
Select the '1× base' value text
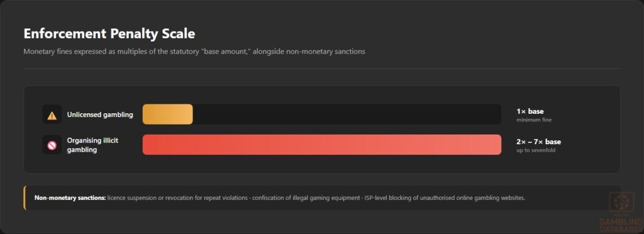click(530, 111)
